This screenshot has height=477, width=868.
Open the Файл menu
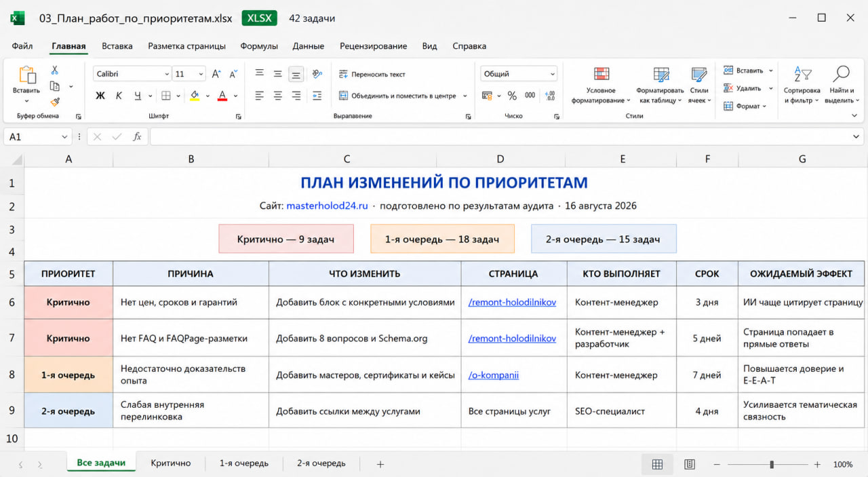(x=22, y=46)
